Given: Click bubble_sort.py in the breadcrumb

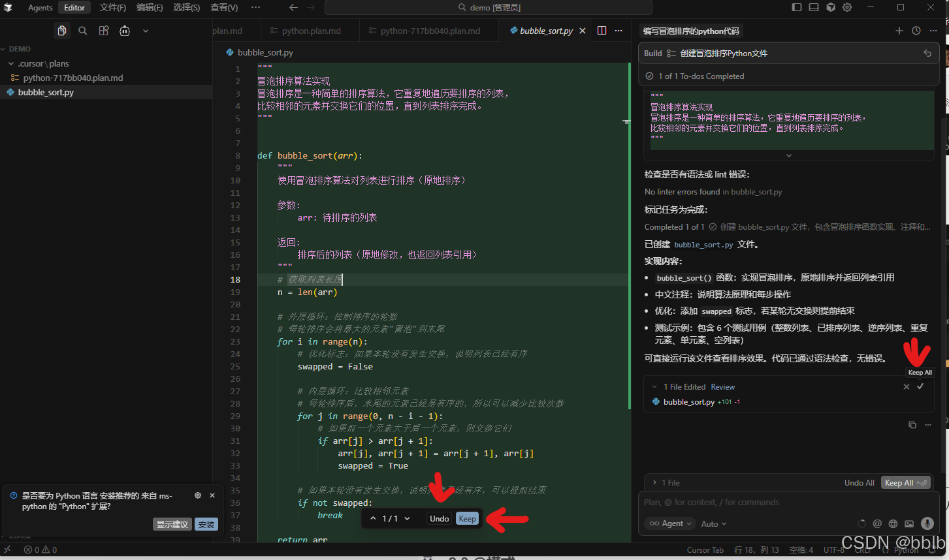Looking at the screenshot, I should 265,52.
